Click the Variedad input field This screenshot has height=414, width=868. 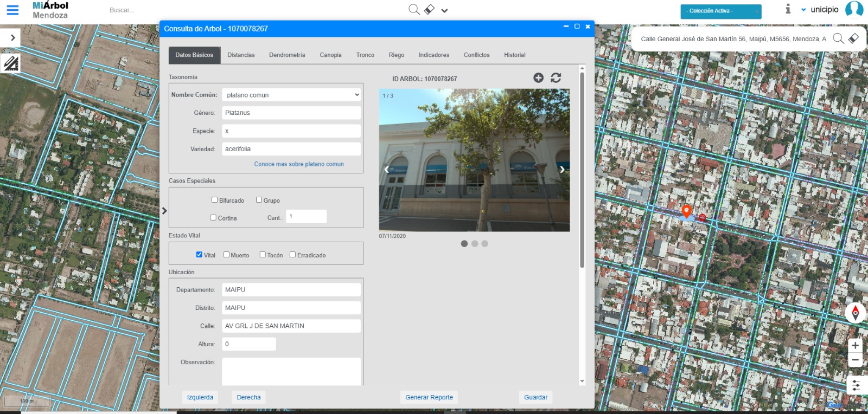[291, 149]
